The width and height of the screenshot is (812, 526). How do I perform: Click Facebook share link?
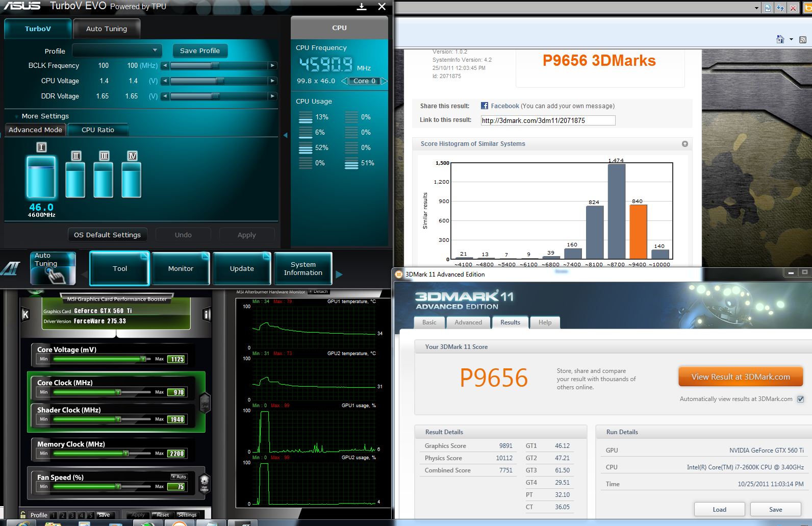coord(504,106)
